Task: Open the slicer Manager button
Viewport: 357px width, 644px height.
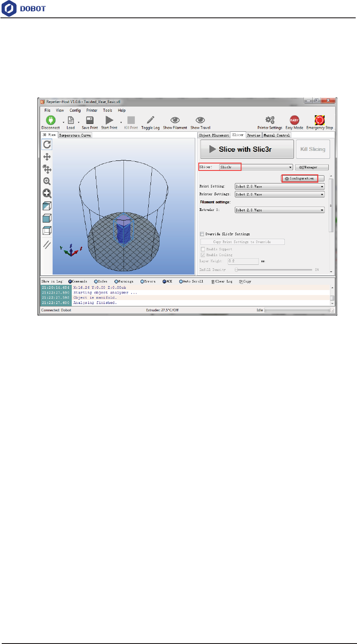Action: [312, 167]
